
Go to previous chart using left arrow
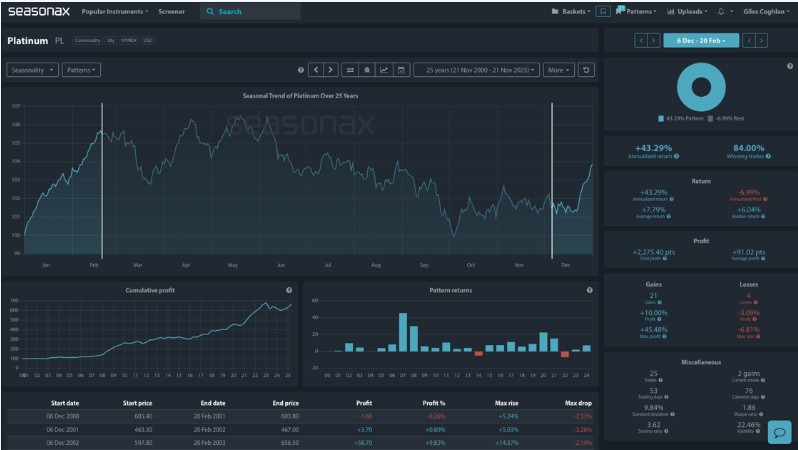coord(315,70)
